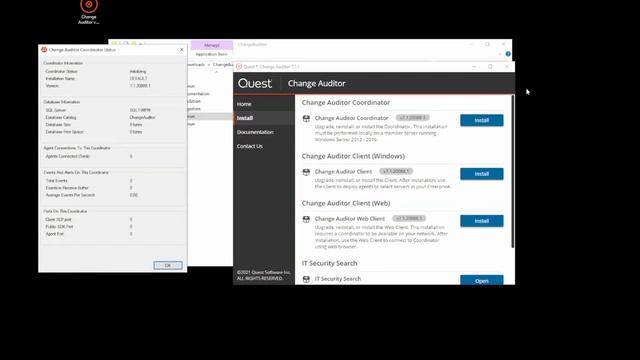Image resolution: width=640 pixels, height=360 pixels.
Task: Click the Database Free Space row label
Action: coord(64,132)
